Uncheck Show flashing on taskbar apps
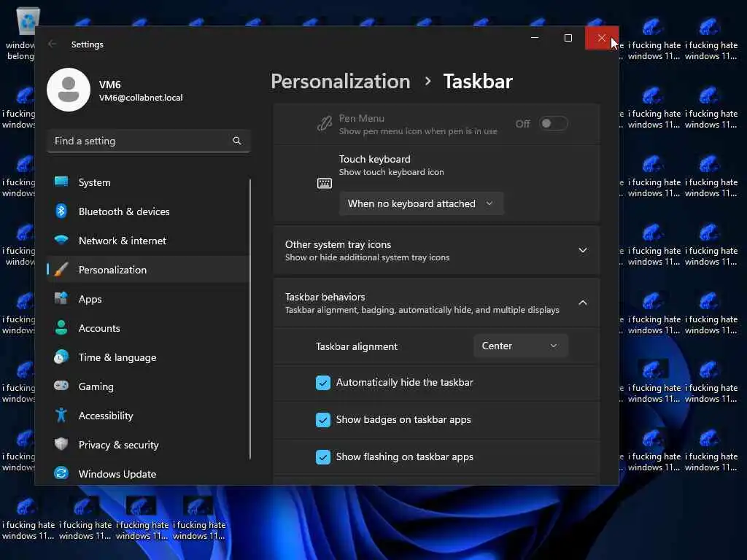Image resolution: width=747 pixels, height=560 pixels. (323, 456)
